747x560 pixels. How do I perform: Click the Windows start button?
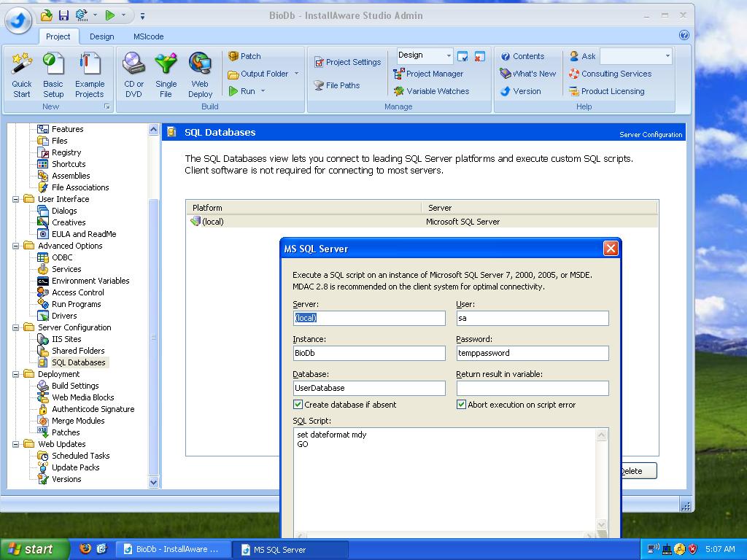tap(34, 550)
